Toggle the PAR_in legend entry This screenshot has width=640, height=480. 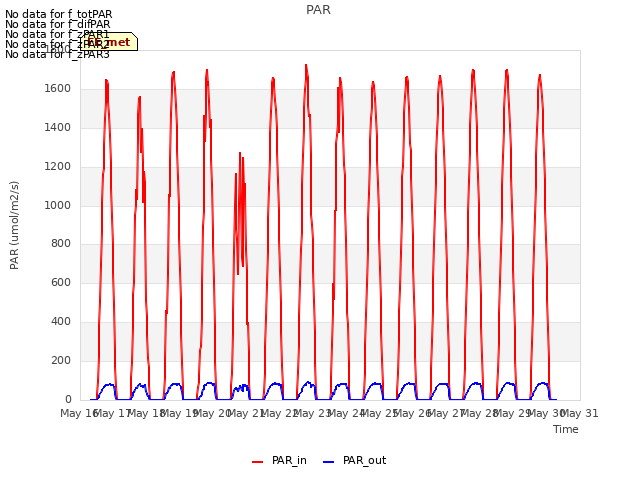pyautogui.click(x=280, y=460)
